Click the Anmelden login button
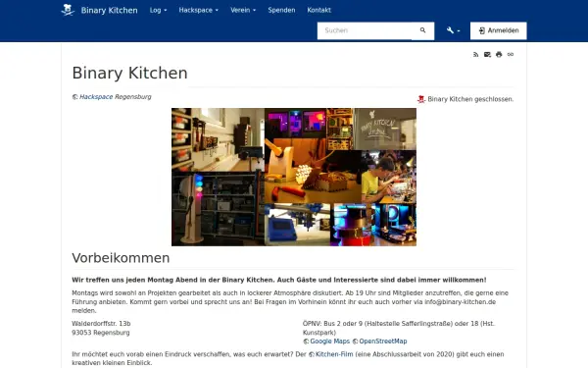588x368 pixels. 499,30
